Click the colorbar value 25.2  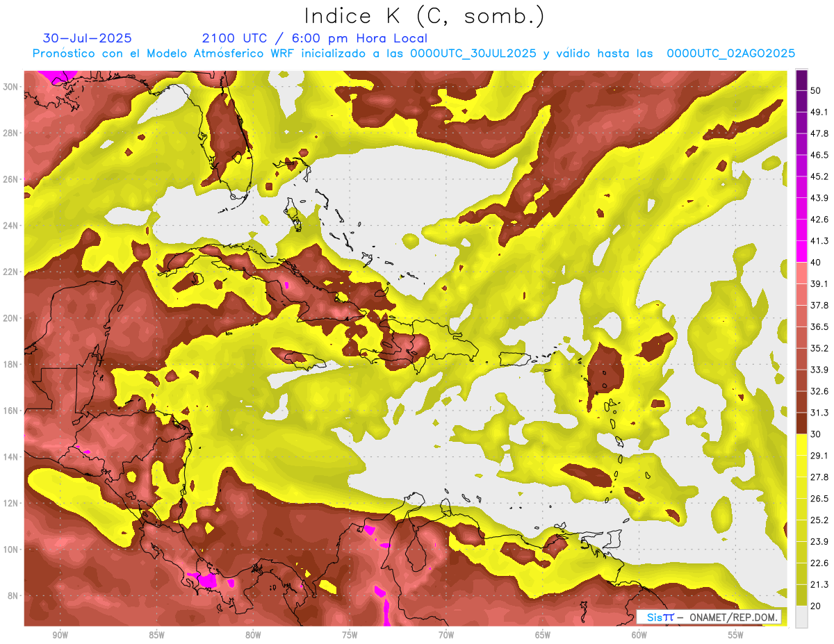(x=819, y=520)
